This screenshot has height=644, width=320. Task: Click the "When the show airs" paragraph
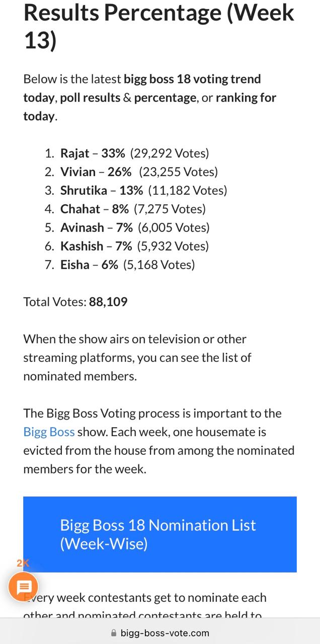point(137,357)
